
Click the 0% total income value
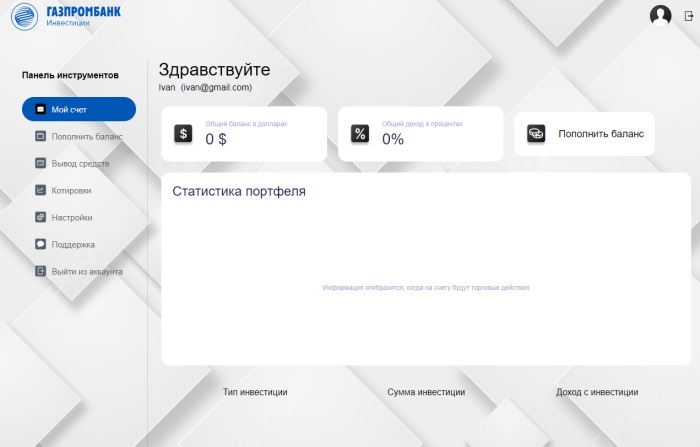(x=393, y=139)
